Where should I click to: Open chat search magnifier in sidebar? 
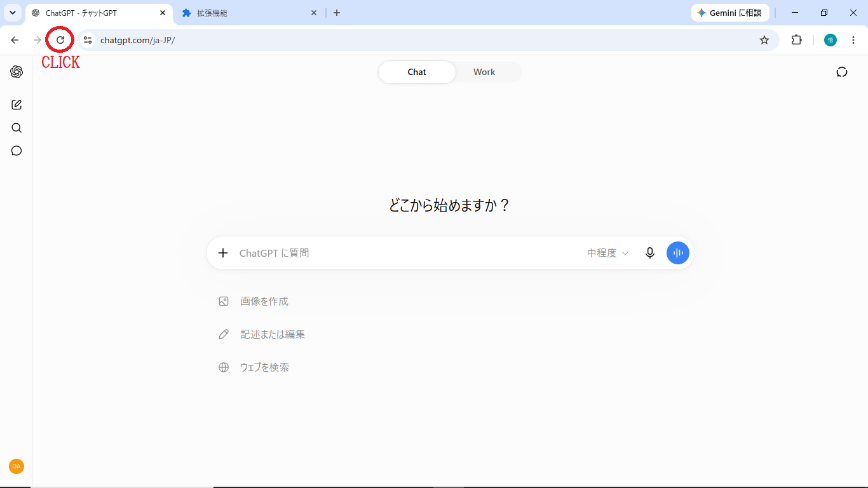point(17,128)
